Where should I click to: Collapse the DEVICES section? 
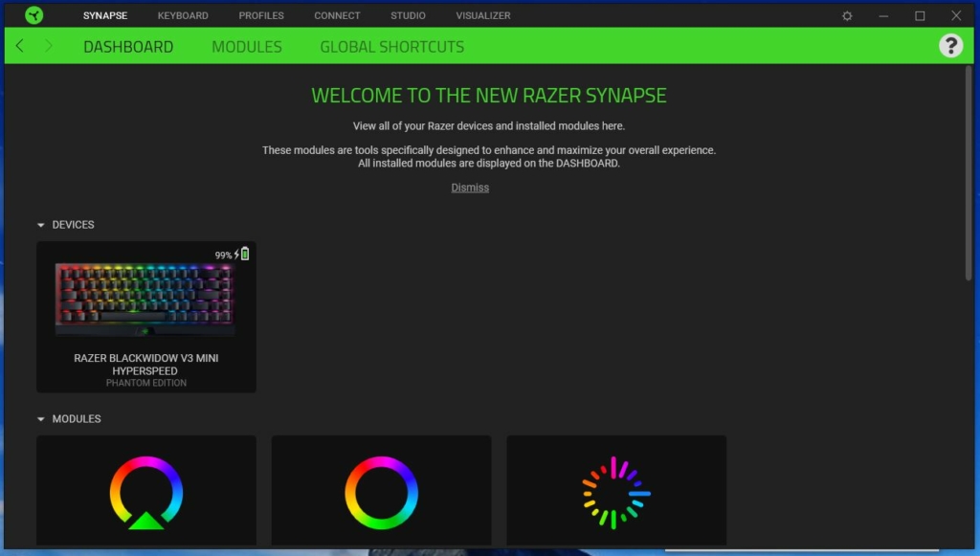[x=40, y=225]
